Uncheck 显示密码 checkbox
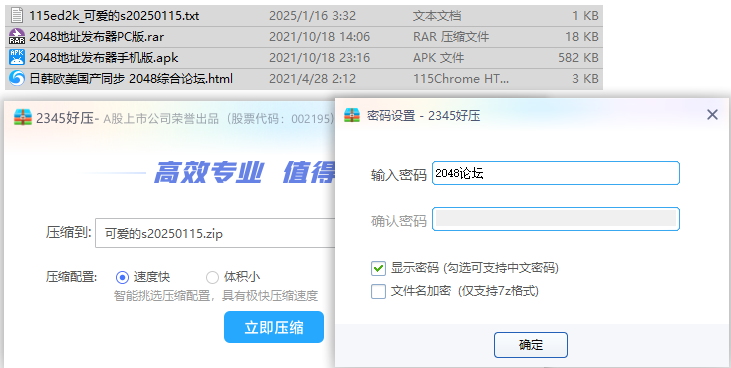The image size is (731, 368). point(378,268)
